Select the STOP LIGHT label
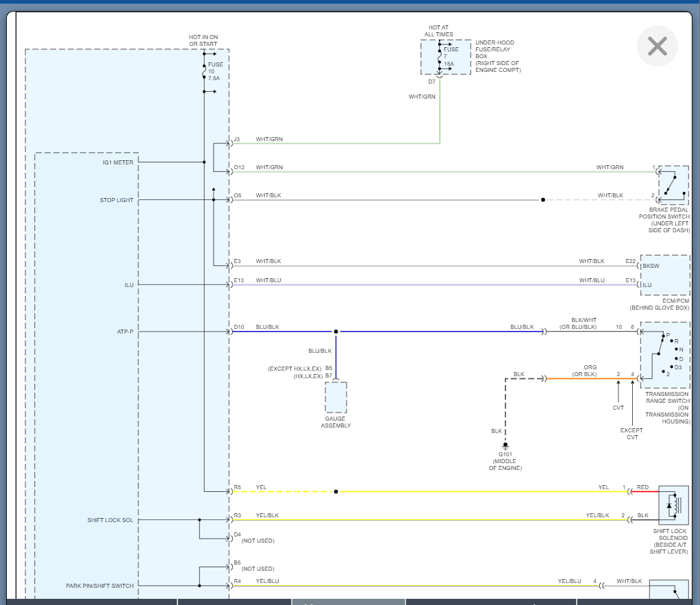 click(x=116, y=200)
